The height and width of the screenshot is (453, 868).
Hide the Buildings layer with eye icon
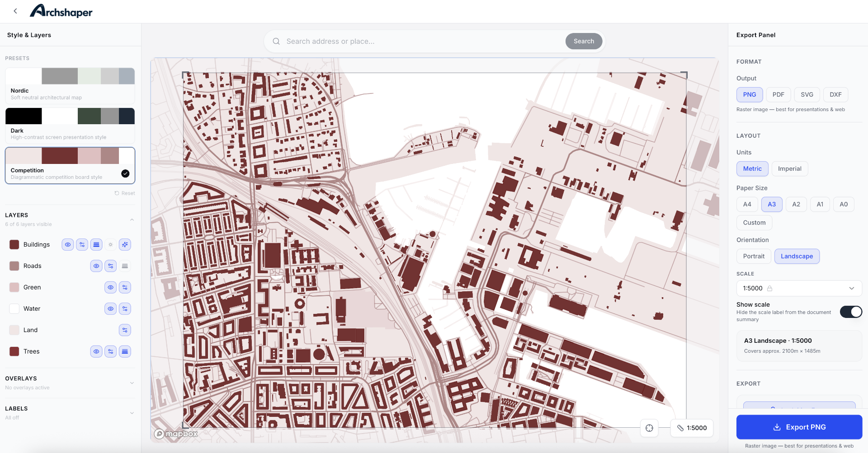pos(68,245)
